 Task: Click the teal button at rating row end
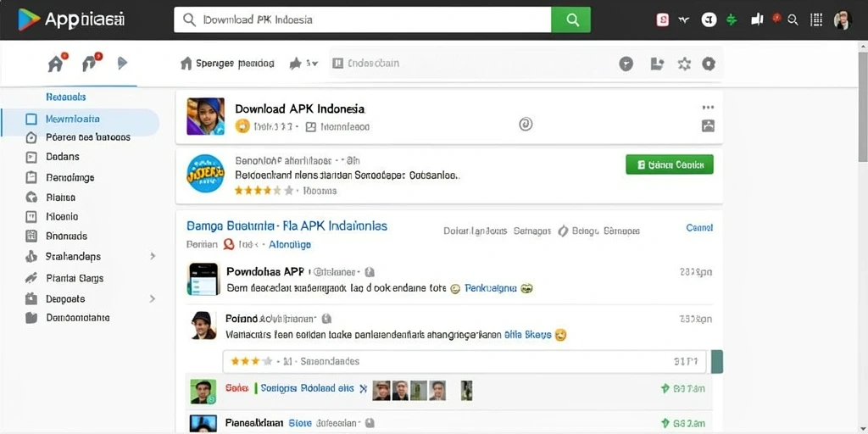coord(717,361)
